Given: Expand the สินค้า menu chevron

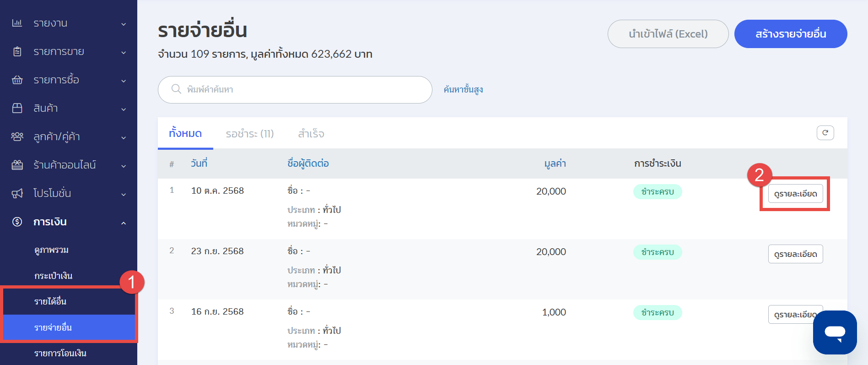Looking at the screenshot, I should pyautogui.click(x=124, y=109).
